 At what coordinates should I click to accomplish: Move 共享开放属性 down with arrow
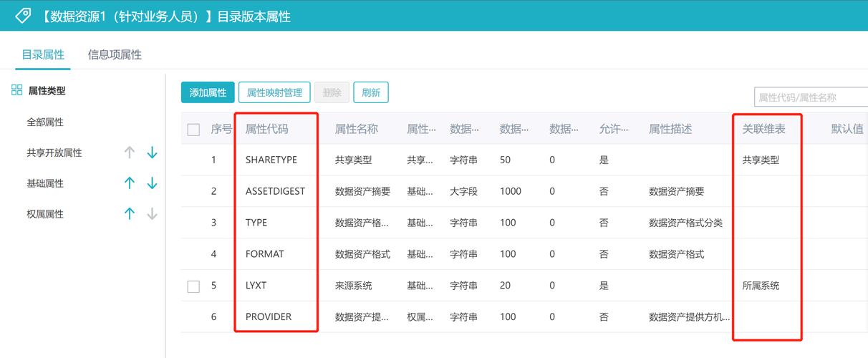(x=152, y=153)
